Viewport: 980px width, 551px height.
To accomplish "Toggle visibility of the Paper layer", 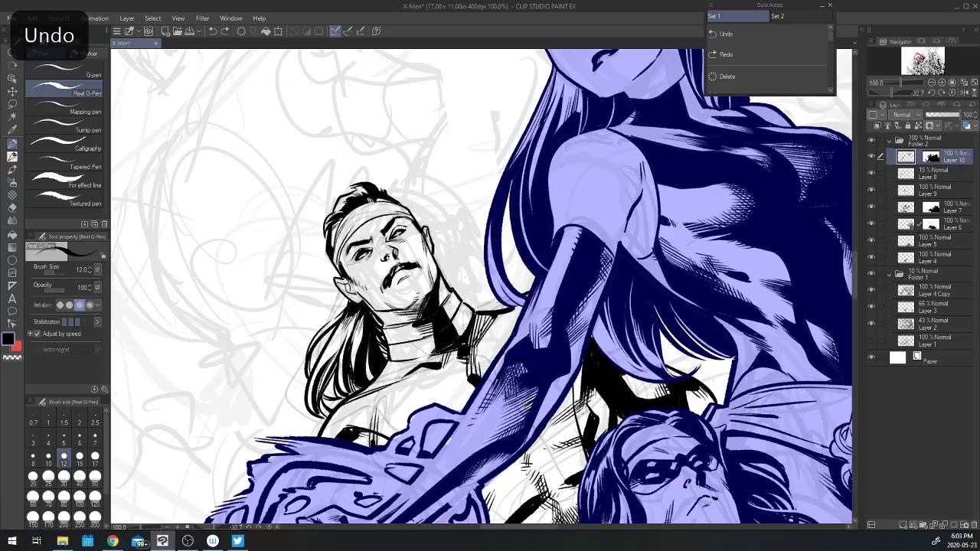I will pyautogui.click(x=871, y=357).
